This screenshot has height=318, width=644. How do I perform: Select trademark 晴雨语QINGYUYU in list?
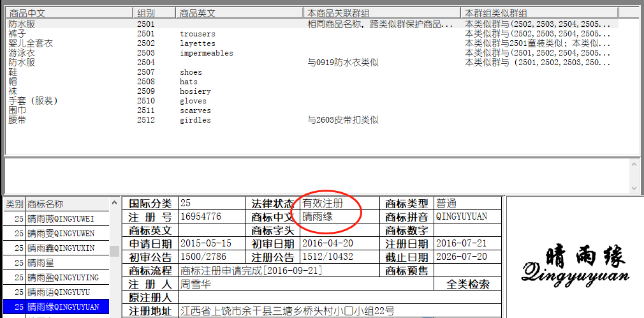click(56, 292)
